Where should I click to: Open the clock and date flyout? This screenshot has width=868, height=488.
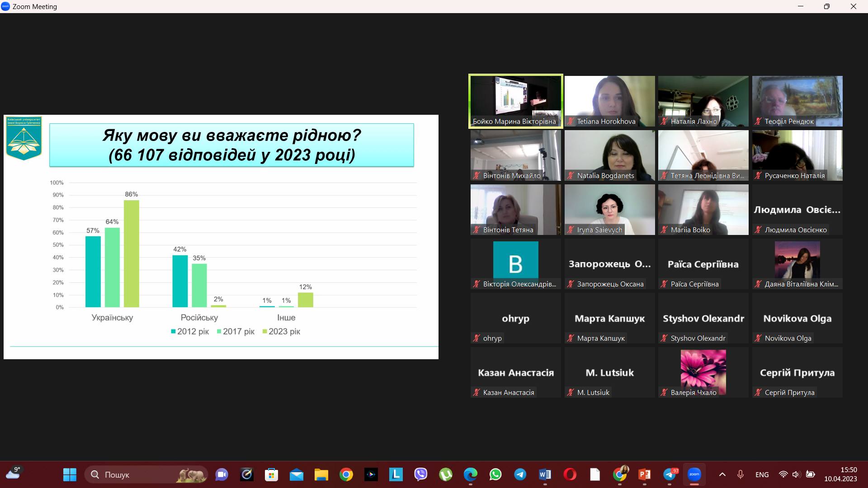[840, 474]
